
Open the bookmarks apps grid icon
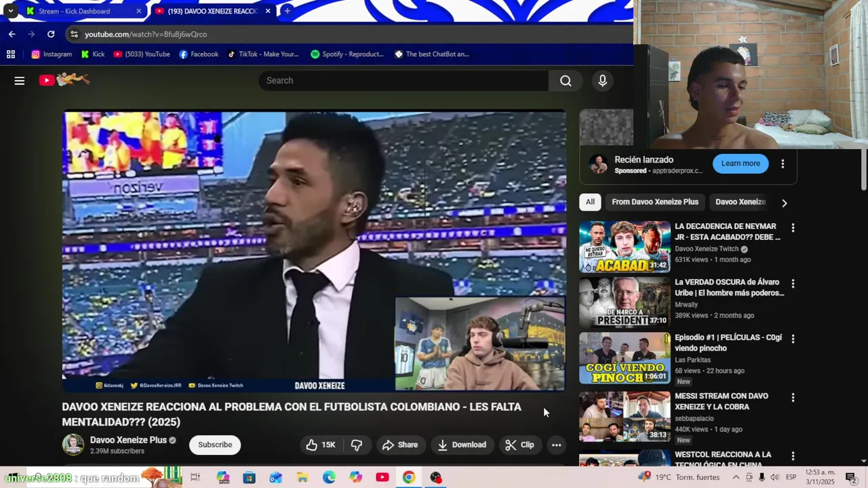pyautogui.click(x=11, y=54)
